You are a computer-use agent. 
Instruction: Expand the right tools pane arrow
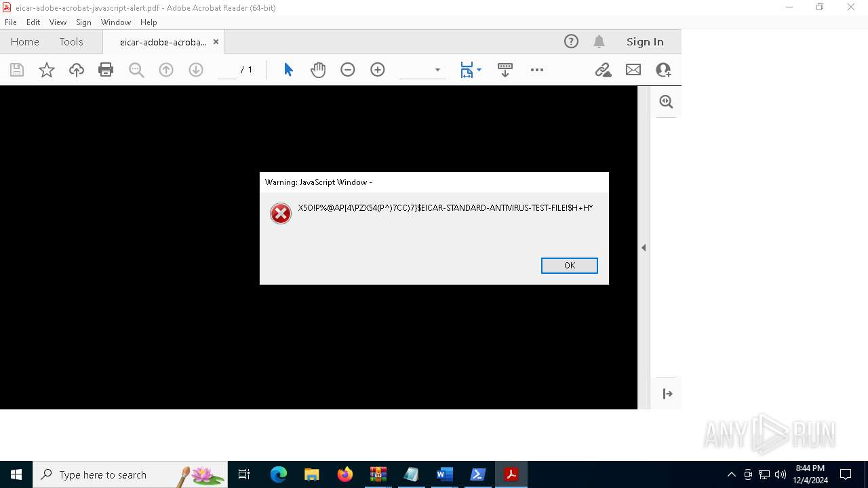tap(667, 394)
